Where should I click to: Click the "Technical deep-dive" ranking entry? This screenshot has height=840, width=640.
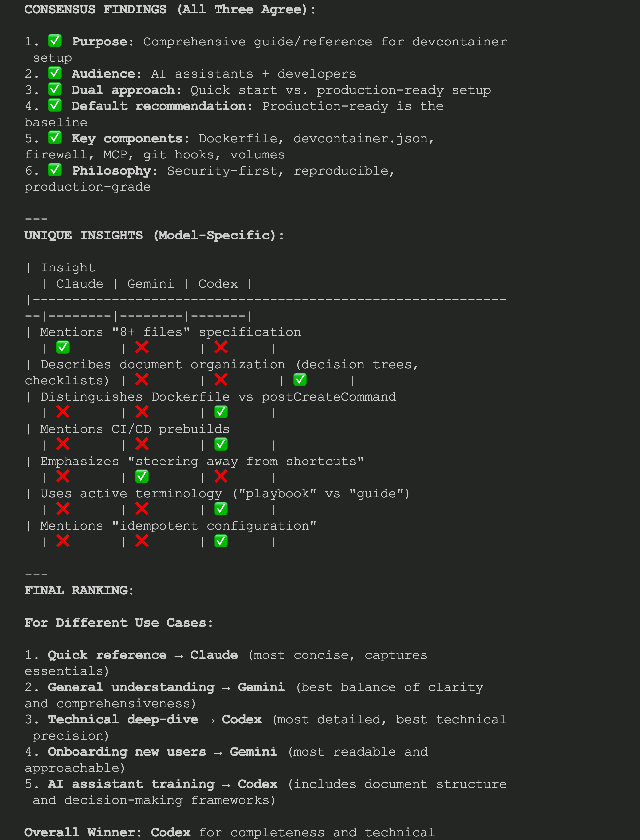pos(123,719)
